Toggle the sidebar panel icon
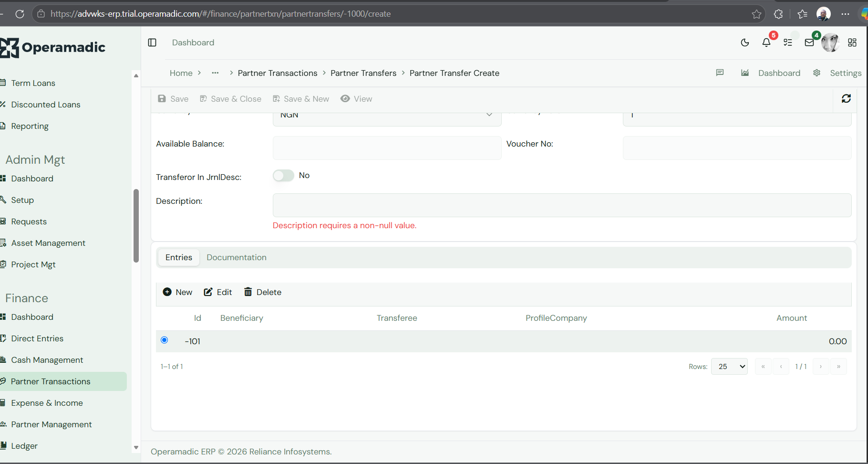Image resolution: width=868 pixels, height=464 pixels. pyautogui.click(x=152, y=42)
